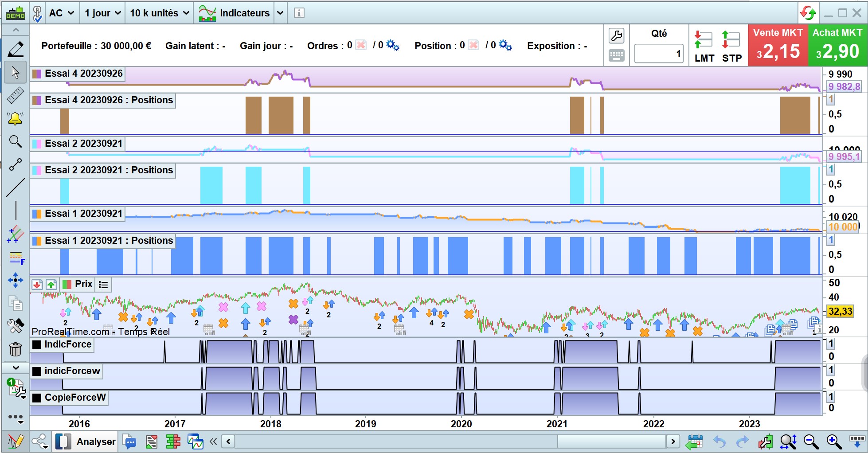Viewport: 868px width, 453px height.
Task: Open the alert bell tool
Action: coord(16,118)
